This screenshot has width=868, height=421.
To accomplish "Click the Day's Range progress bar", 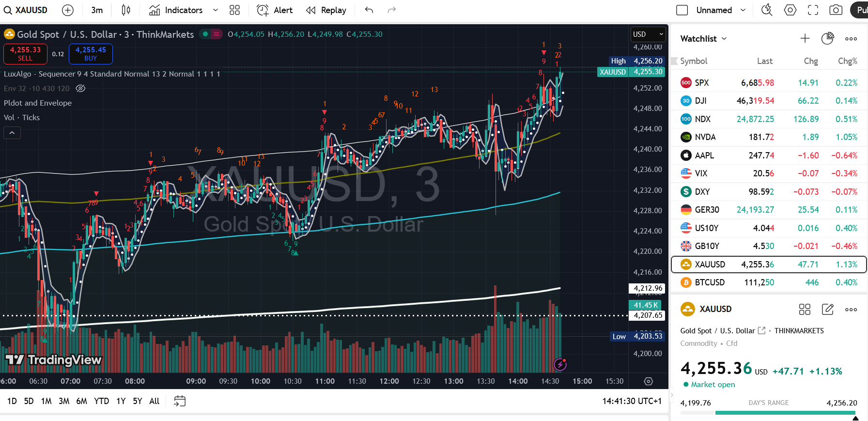I will [x=768, y=413].
